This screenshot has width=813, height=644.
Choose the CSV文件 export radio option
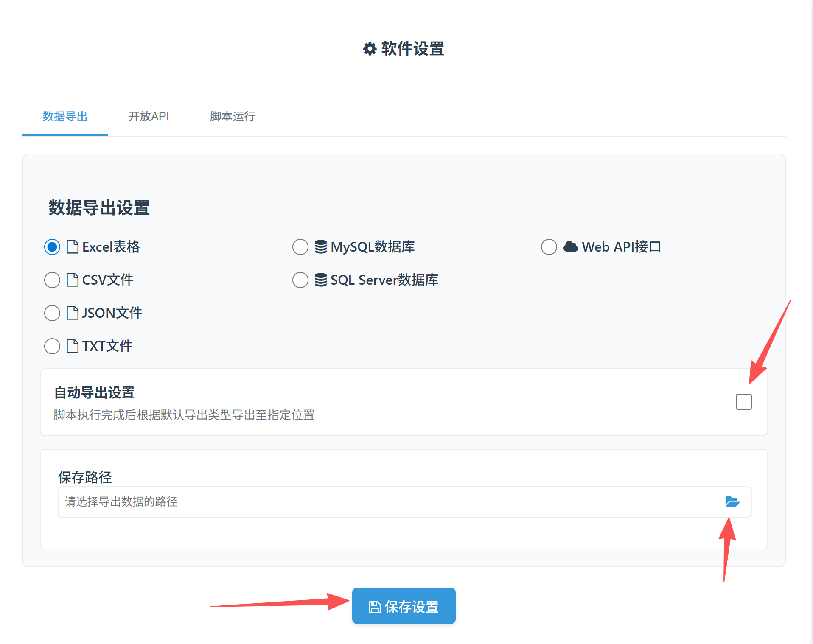tap(52, 280)
